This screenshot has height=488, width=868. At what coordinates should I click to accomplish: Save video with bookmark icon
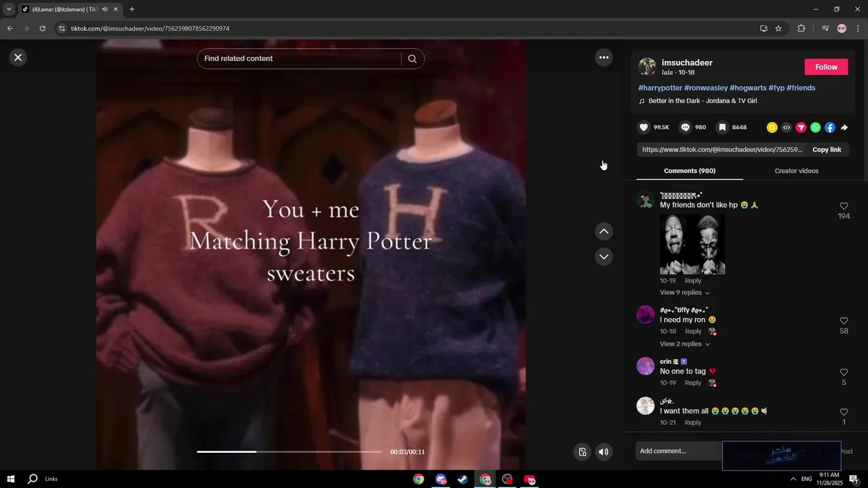tap(723, 127)
